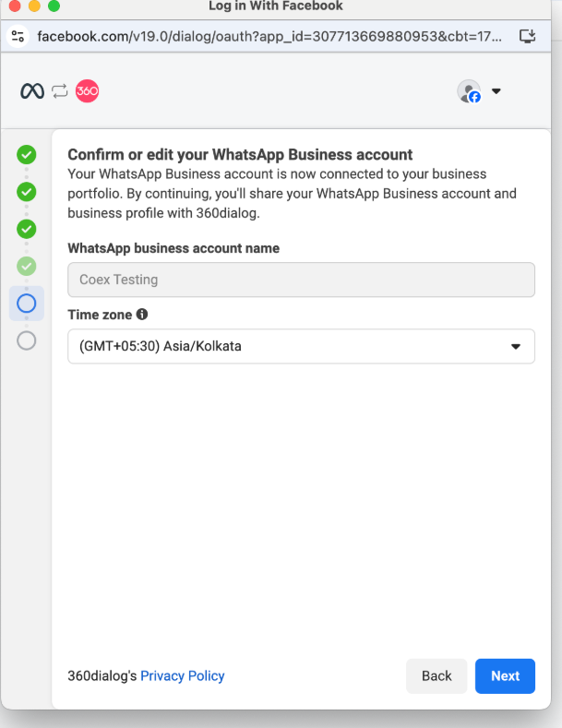Click the 'Confirm or edit your WhatsApp Business account' heading
This screenshot has width=562, height=728.
[x=240, y=155]
